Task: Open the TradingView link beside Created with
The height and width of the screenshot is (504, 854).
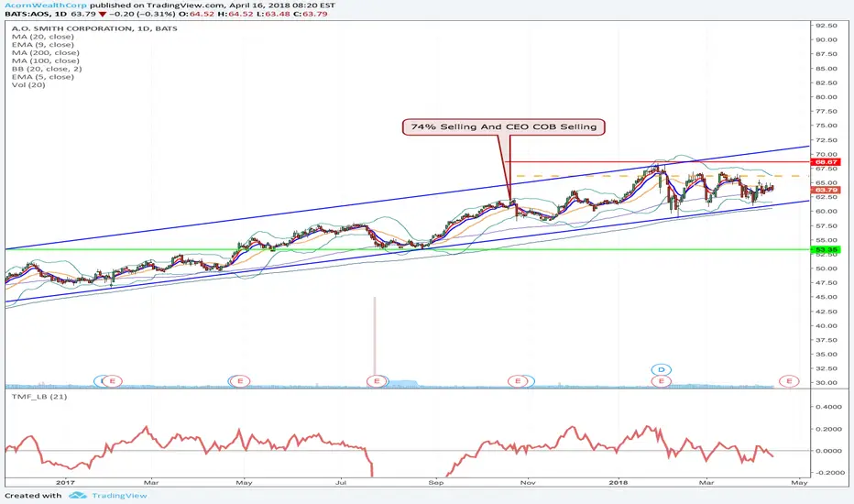Action: point(119,495)
